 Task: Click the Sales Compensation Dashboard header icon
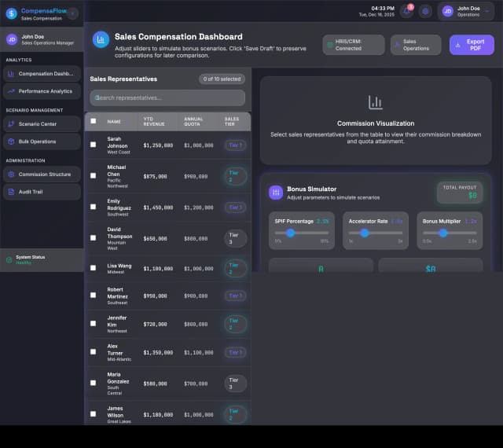[101, 40]
